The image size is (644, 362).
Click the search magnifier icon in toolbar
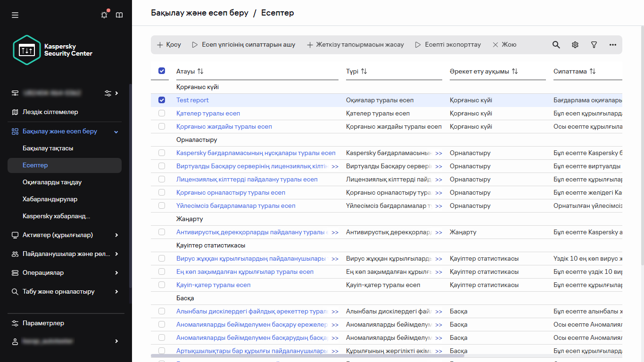[x=556, y=45]
